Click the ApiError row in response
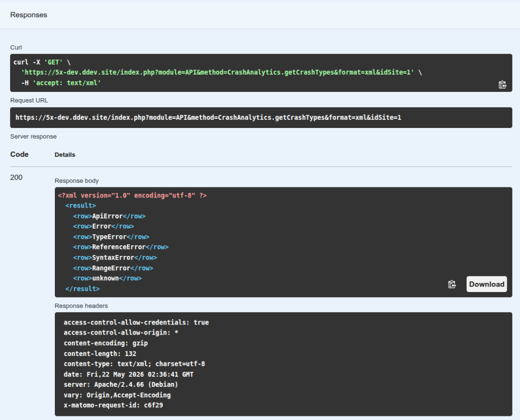Screen dimensions: 520x420 109,216
